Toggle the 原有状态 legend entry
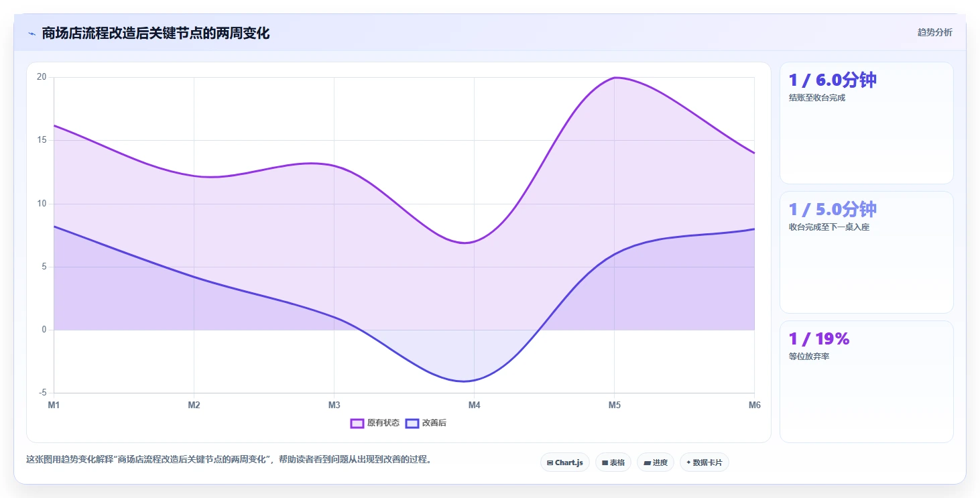The image size is (980, 498). coord(375,423)
